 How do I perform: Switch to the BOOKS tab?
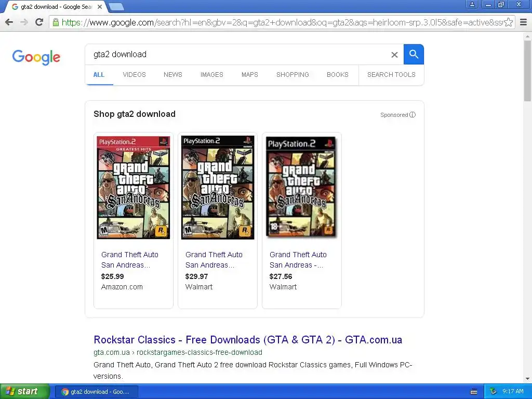(338, 75)
